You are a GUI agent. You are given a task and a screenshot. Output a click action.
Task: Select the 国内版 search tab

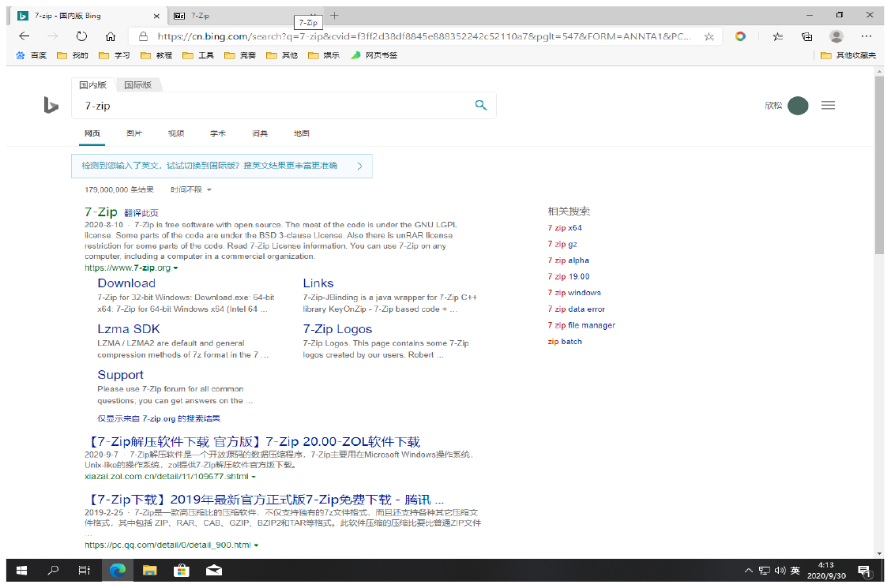(x=92, y=84)
